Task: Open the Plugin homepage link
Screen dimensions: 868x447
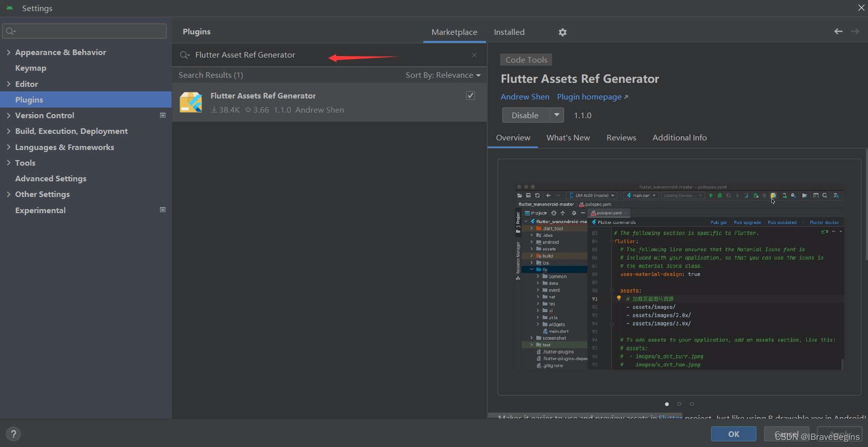Action: pos(592,96)
